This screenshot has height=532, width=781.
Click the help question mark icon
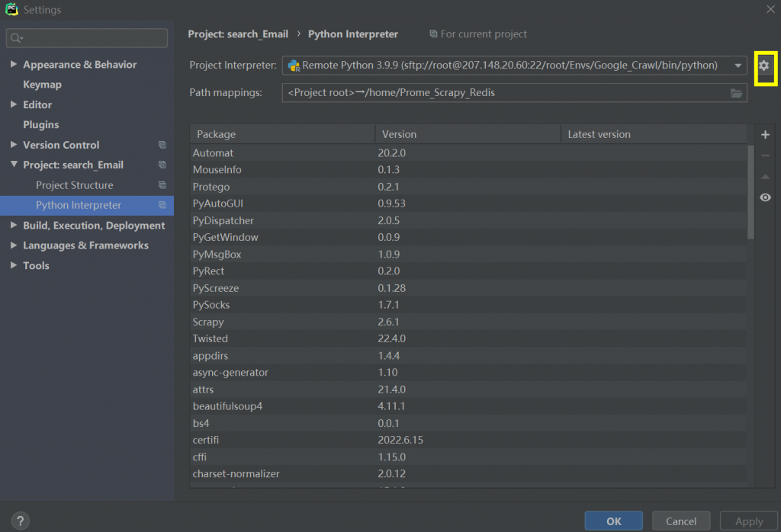click(x=20, y=521)
